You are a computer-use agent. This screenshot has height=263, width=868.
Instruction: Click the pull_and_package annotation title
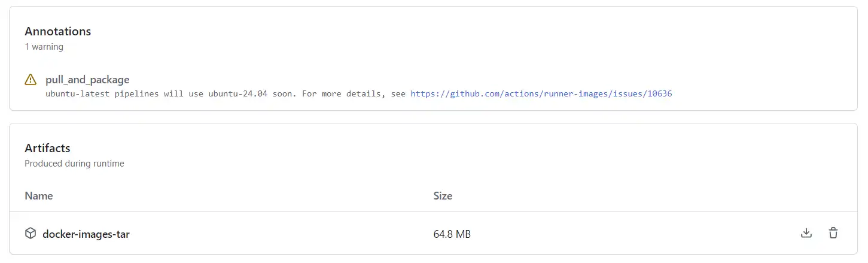click(x=87, y=80)
